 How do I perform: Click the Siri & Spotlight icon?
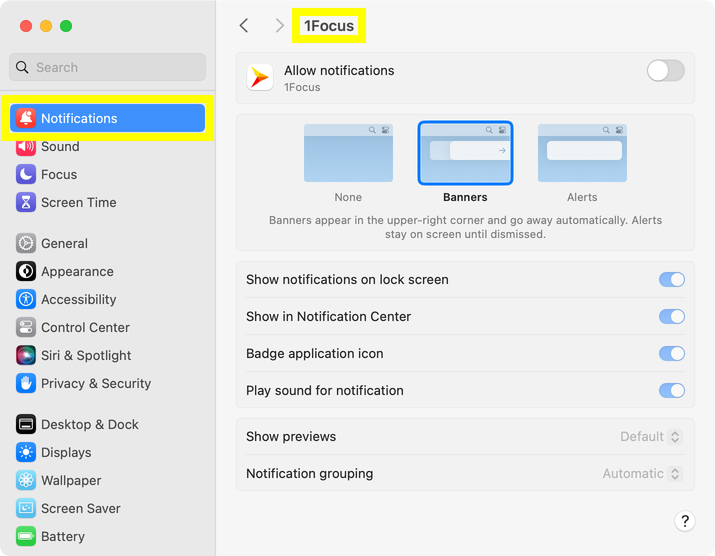coord(26,355)
